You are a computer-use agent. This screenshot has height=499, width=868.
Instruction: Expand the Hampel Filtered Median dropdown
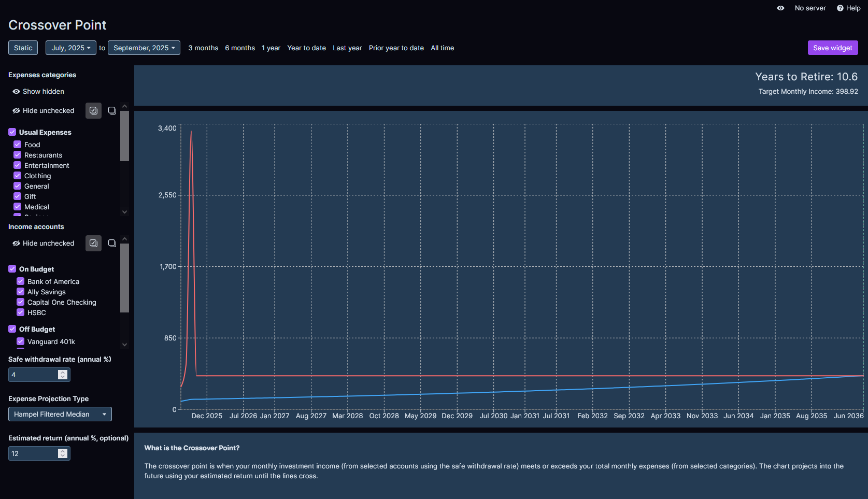60,414
